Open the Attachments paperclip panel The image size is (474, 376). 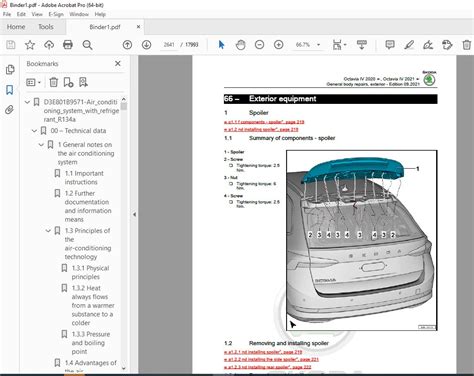coord(10,110)
